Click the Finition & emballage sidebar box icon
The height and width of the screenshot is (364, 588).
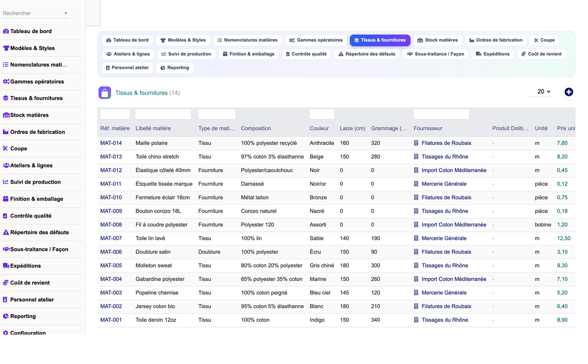6,199
